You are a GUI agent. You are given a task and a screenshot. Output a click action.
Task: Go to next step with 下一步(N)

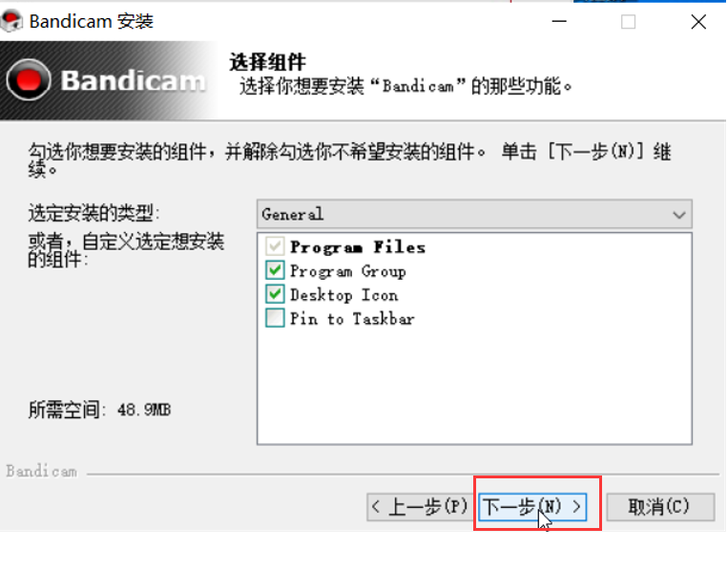tap(532, 507)
